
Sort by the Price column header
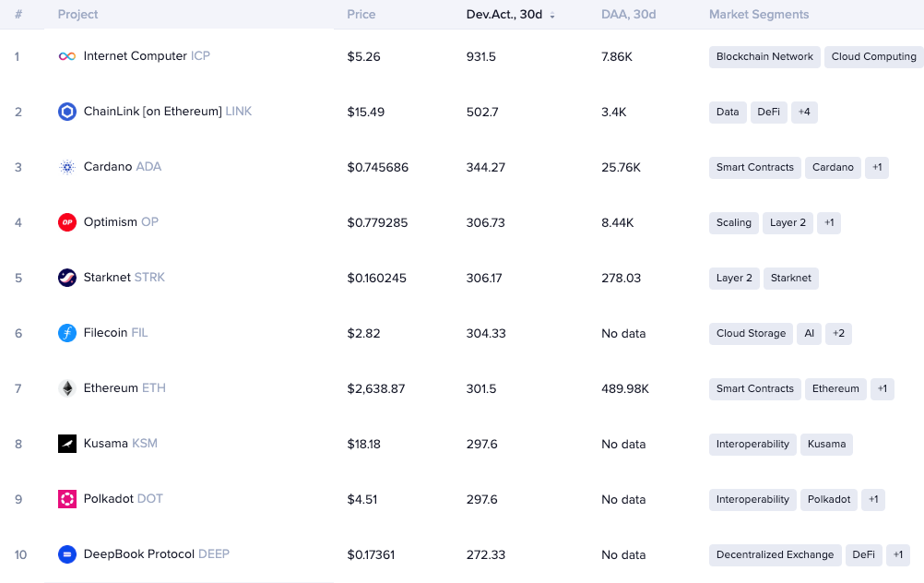click(x=361, y=14)
